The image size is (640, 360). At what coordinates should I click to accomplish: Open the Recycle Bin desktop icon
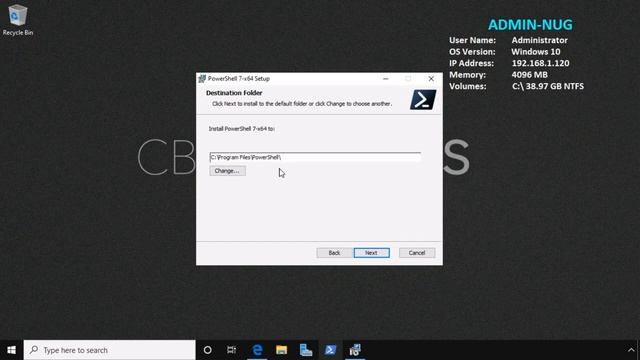tap(18, 20)
